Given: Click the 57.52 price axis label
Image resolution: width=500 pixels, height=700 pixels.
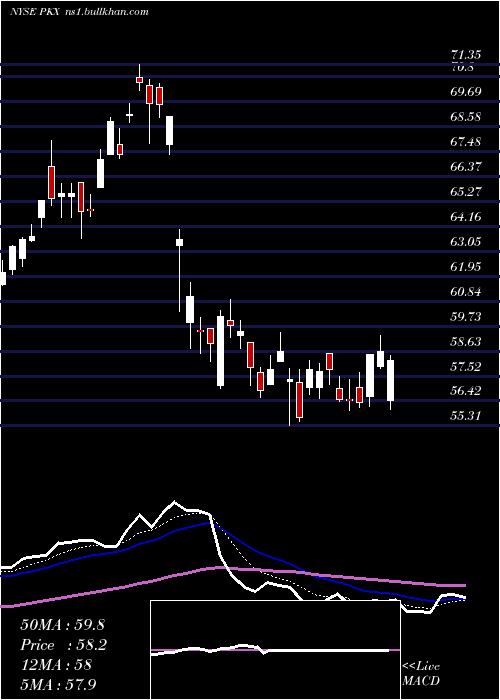Looking at the screenshot, I should point(466,367).
